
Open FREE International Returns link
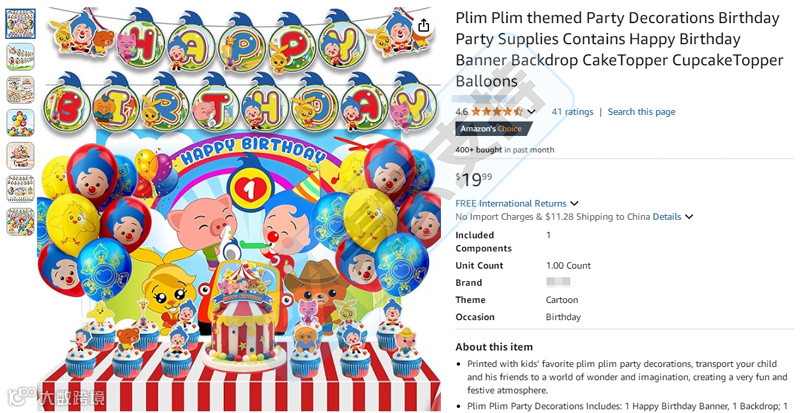[511, 203]
